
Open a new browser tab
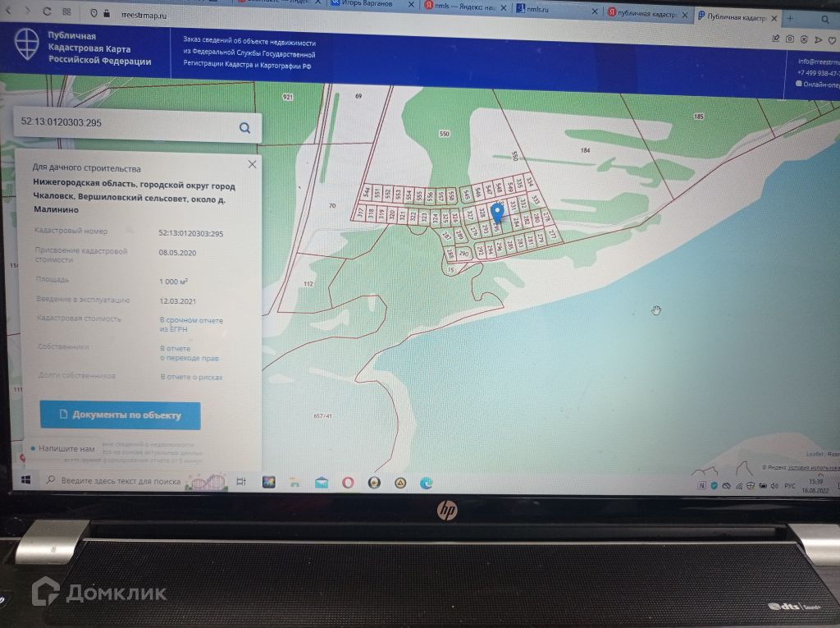pos(790,18)
